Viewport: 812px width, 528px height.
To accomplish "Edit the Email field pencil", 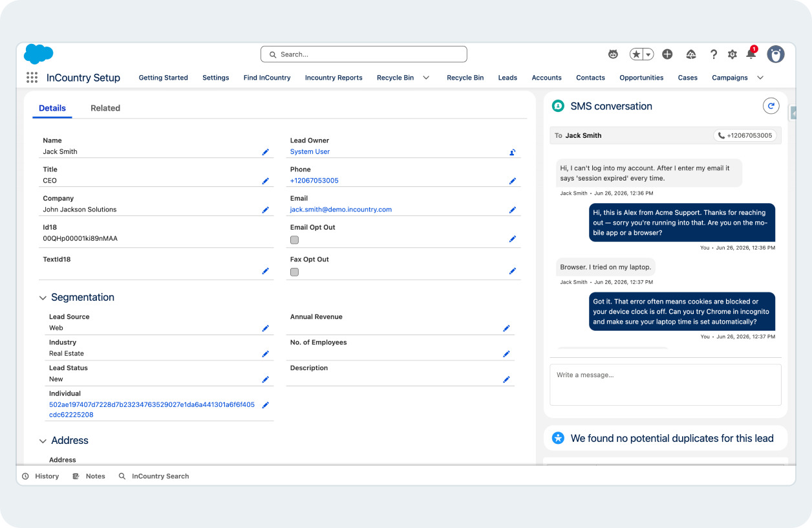I will click(x=512, y=210).
